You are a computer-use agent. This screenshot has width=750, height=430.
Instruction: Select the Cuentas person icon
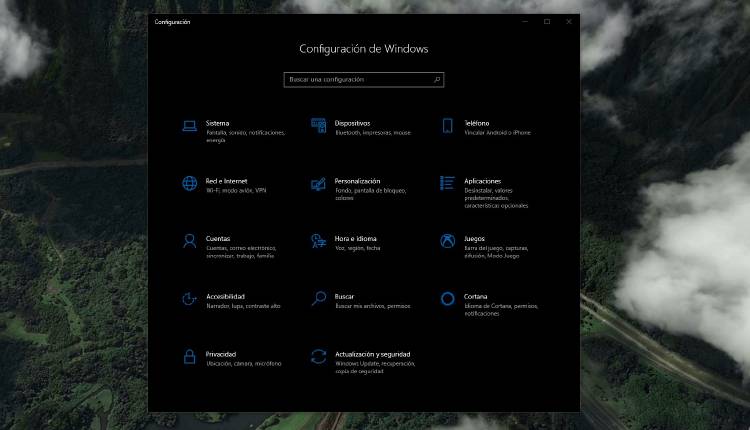click(x=189, y=241)
